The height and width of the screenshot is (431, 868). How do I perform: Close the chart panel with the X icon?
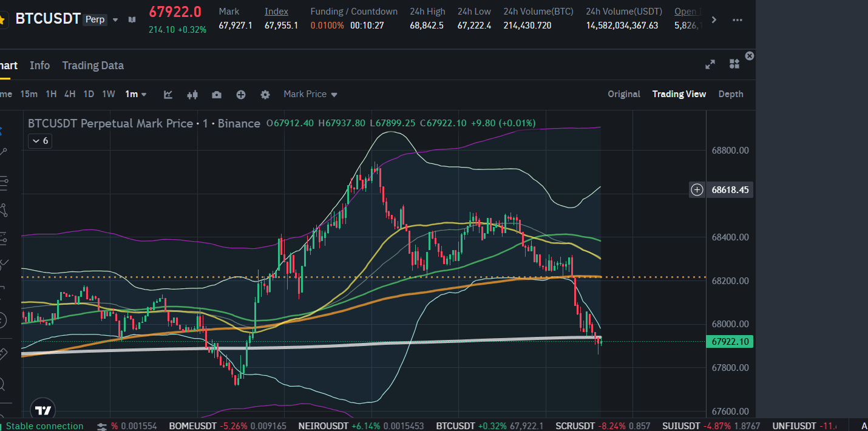pos(750,56)
